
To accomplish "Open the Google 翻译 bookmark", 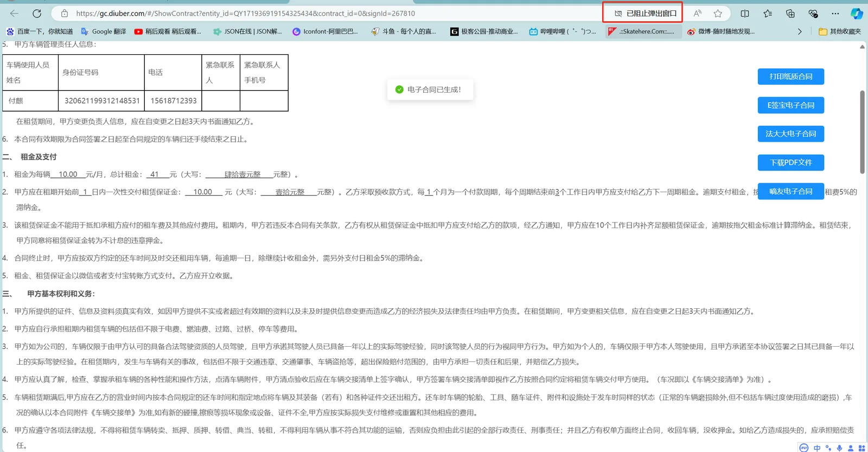I will 104,31.
